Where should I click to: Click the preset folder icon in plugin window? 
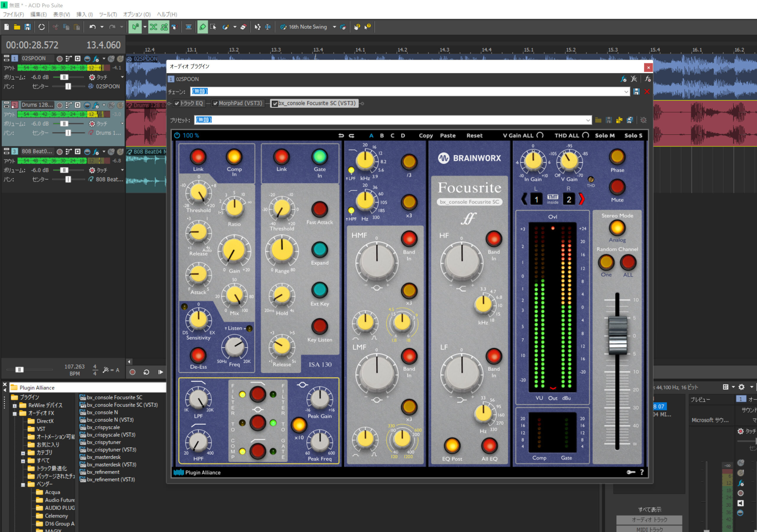pyautogui.click(x=598, y=120)
